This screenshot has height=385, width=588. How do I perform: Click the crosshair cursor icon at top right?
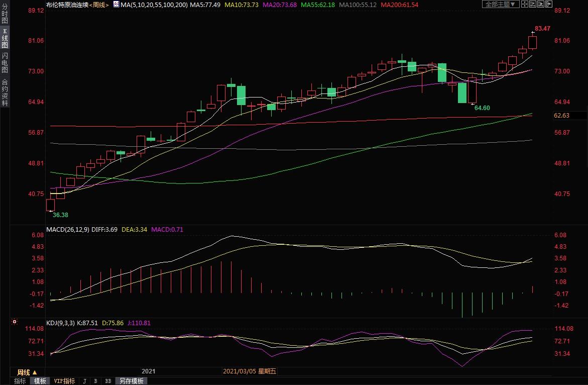pyautogui.click(x=524, y=4)
